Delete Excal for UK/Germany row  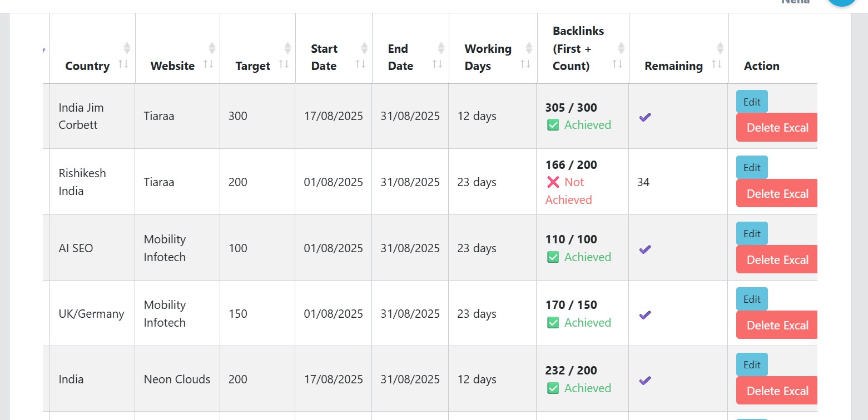point(777,325)
